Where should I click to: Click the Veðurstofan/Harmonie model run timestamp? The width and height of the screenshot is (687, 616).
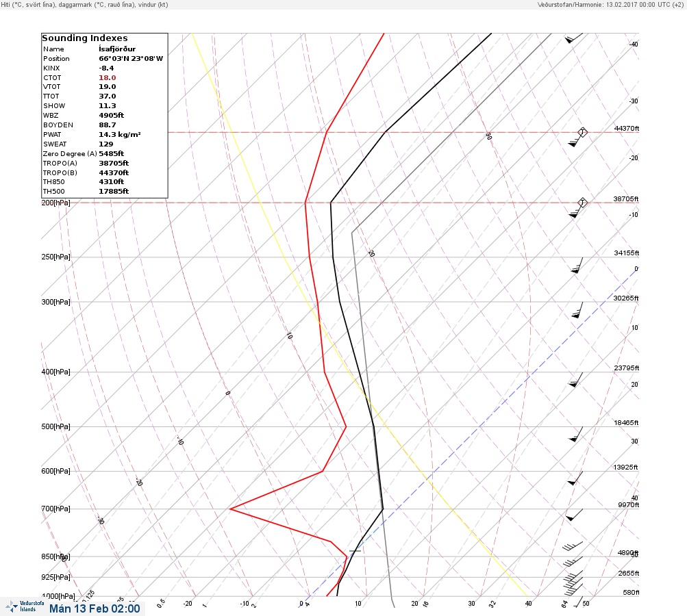coord(610,4)
